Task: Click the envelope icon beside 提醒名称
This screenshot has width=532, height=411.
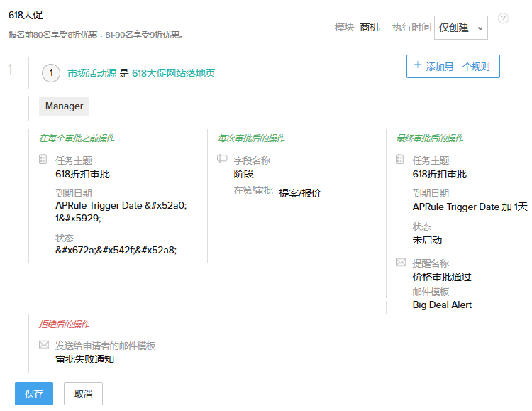Action: pyautogui.click(x=400, y=263)
